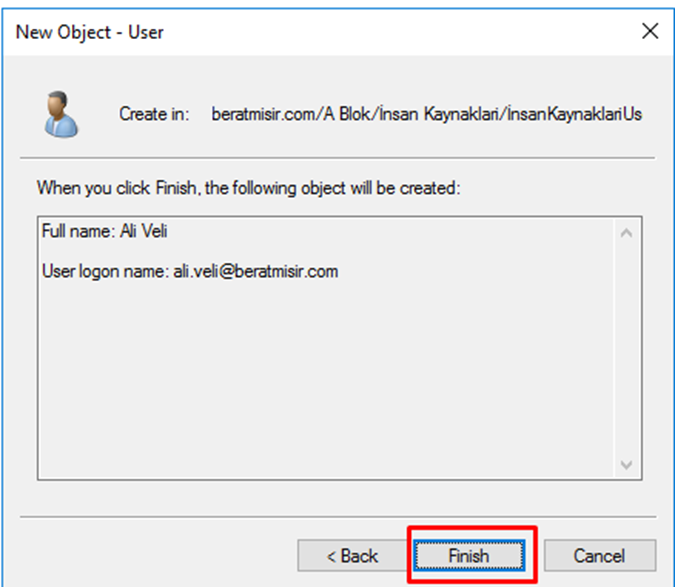This screenshot has width=675, height=587.
Task: Click the "When you click Finish" instruction text
Action: (248, 188)
